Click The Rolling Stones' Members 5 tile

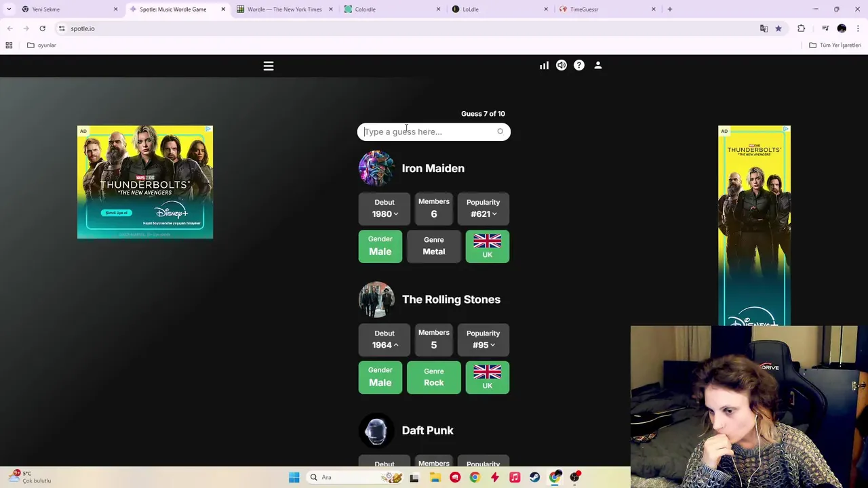[x=434, y=339]
